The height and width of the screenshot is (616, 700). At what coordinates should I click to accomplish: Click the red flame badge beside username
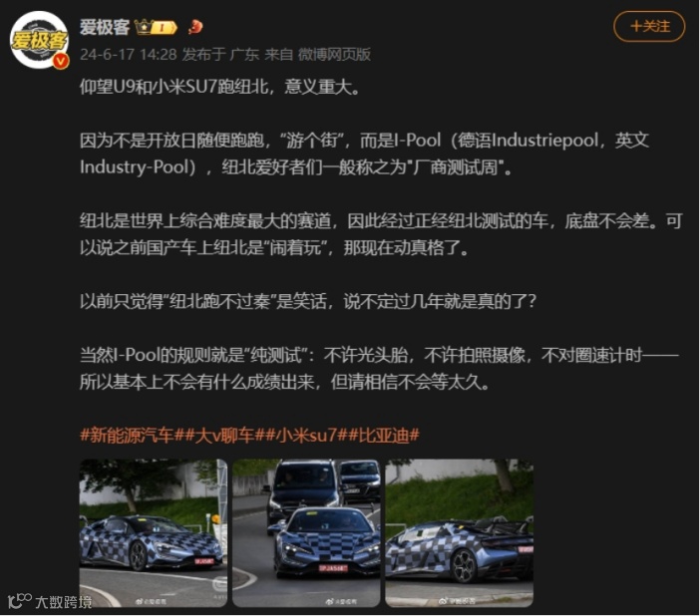click(194, 27)
